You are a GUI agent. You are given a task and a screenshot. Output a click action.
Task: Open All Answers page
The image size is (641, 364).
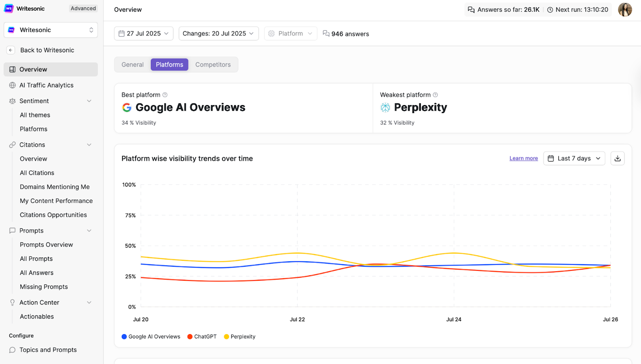(37, 273)
